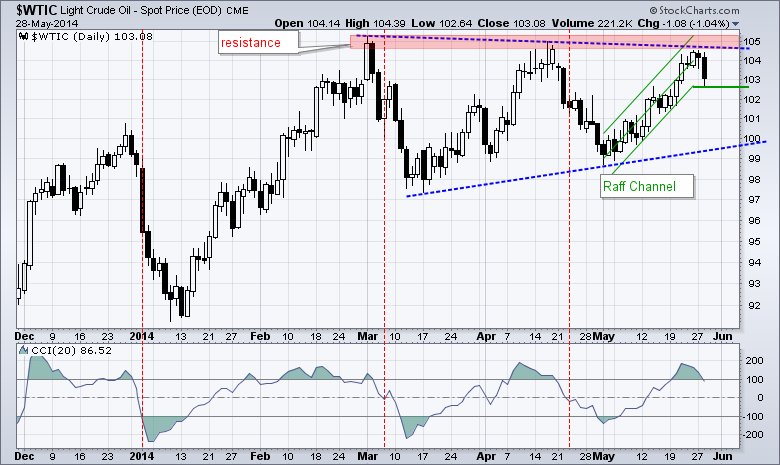Click the '$WTIC (Daily) 103.08' legend text
The image size is (780, 465).
[x=92, y=36]
